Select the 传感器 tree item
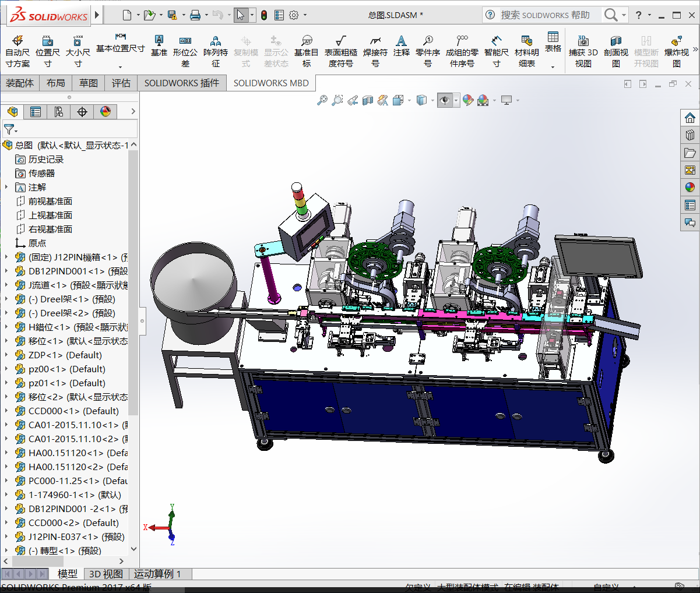The image size is (700, 593). point(41,173)
